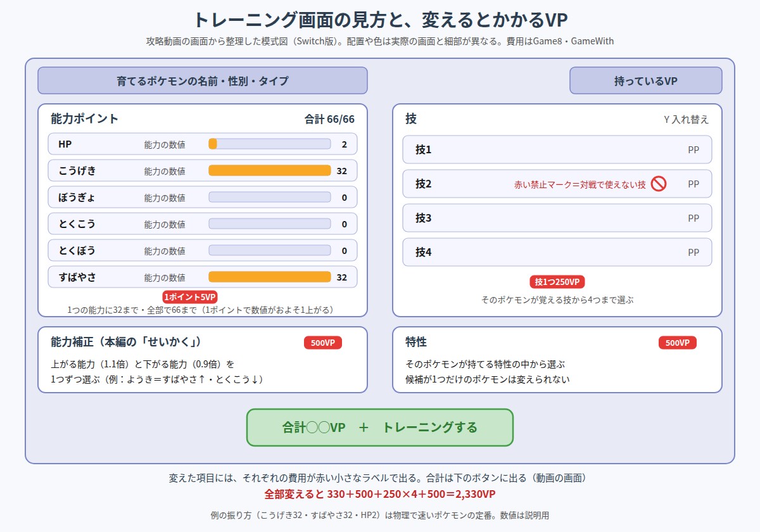Select the 技3 move row
The width and height of the screenshot is (760, 532).
point(557,218)
